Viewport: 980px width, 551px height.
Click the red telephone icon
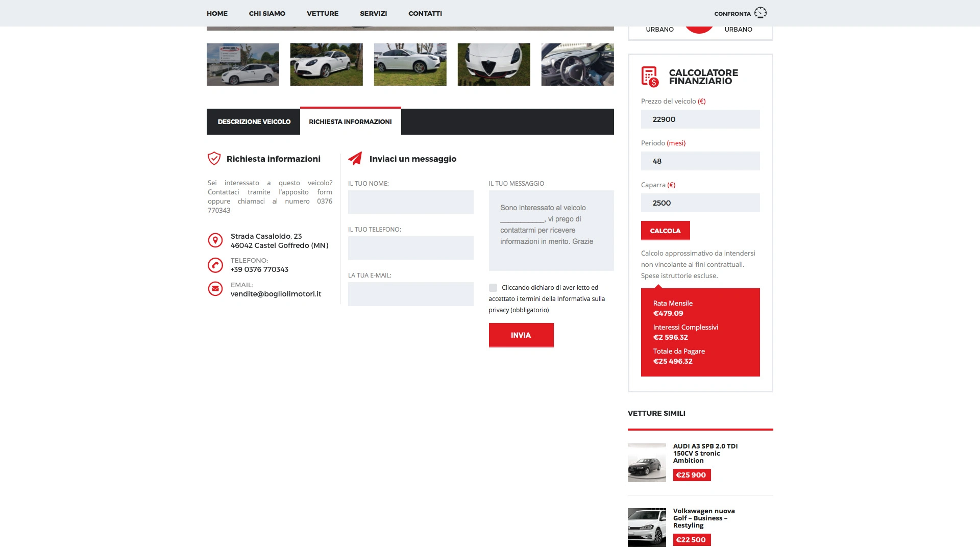point(215,265)
